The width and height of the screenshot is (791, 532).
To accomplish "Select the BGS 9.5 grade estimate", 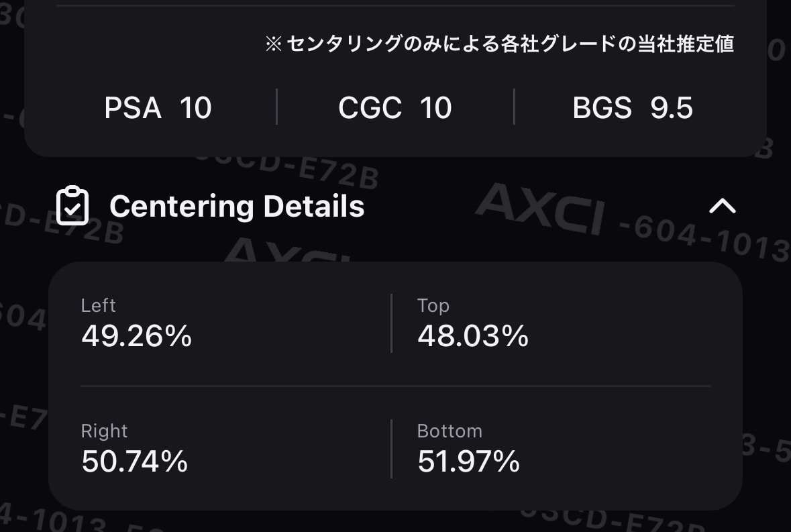I will pos(633,107).
